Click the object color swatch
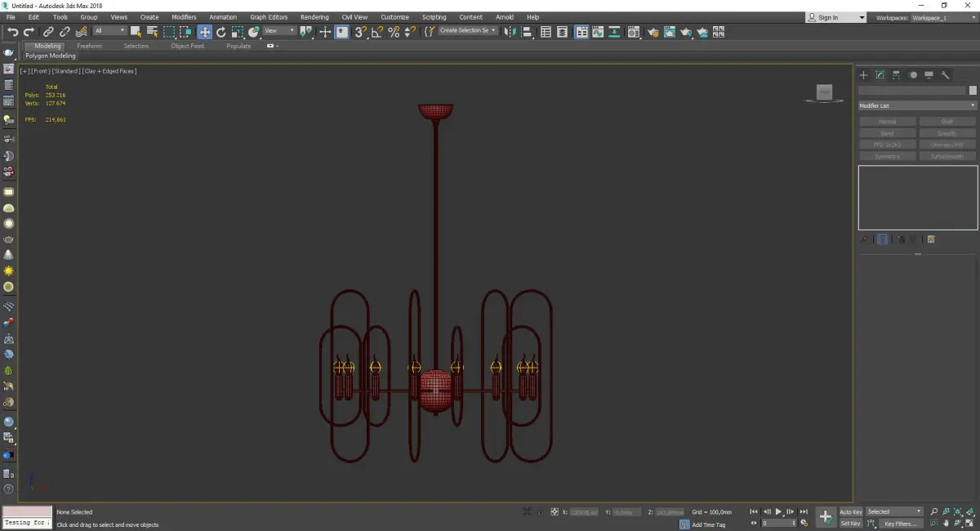The height and width of the screenshot is (531, 980). point(973,91)
